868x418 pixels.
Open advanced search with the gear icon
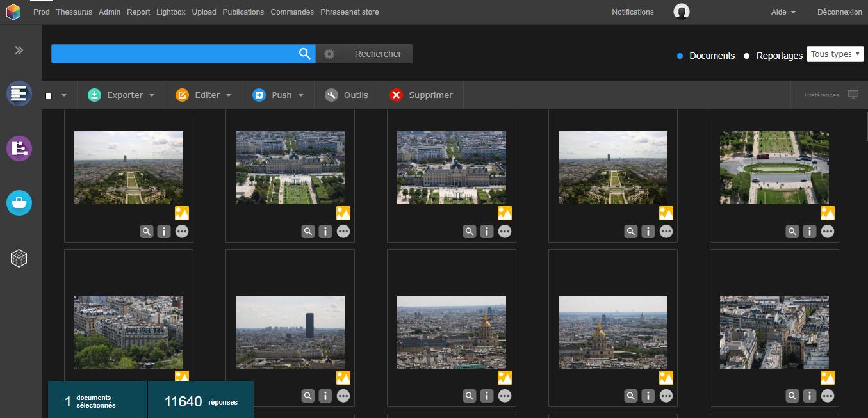(x=329, y=54)
